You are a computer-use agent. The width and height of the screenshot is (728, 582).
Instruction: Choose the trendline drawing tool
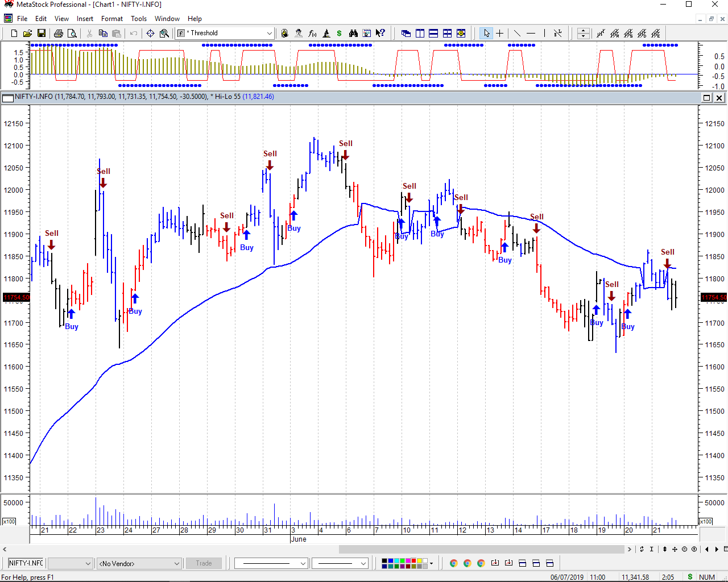tap(517, 34)
